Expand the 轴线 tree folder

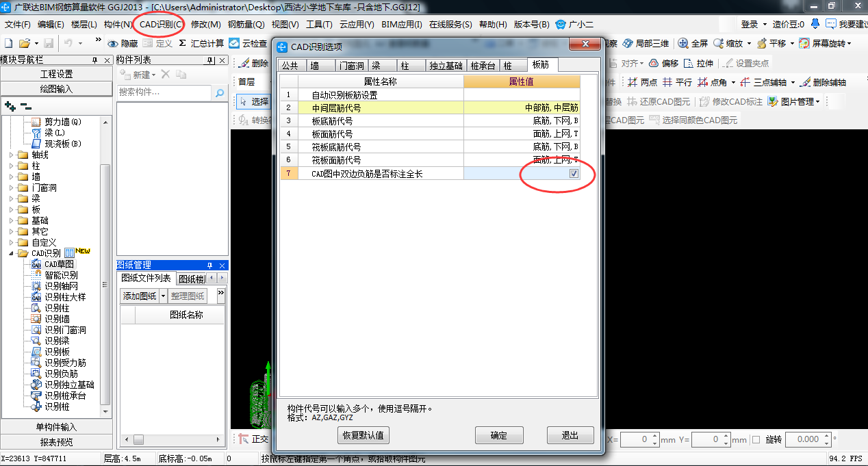(12, 155)
